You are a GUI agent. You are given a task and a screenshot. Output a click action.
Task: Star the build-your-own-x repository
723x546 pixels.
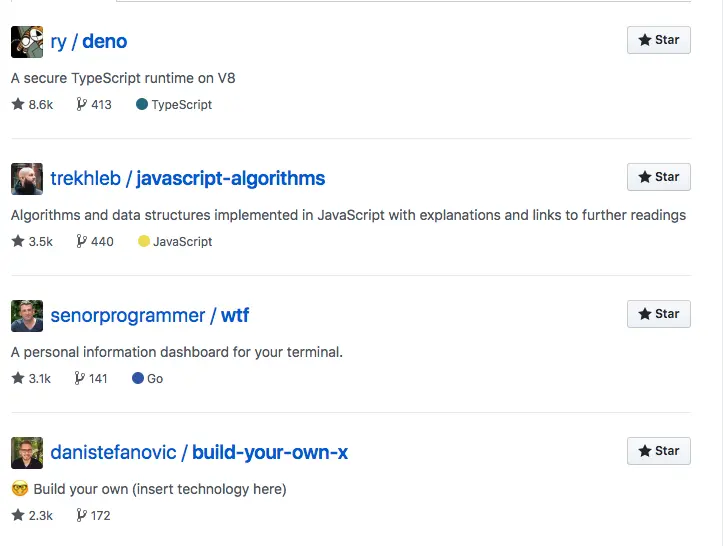pos(658,451)
